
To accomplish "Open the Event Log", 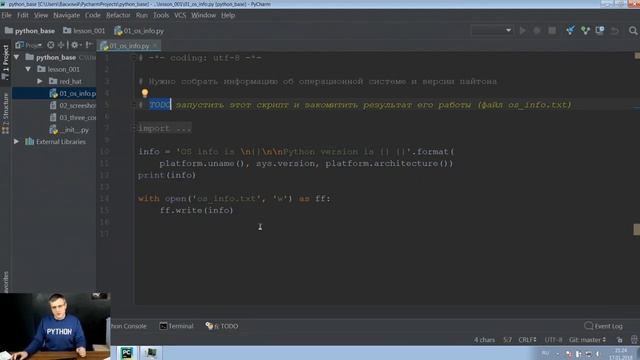I will coord(604,326).
